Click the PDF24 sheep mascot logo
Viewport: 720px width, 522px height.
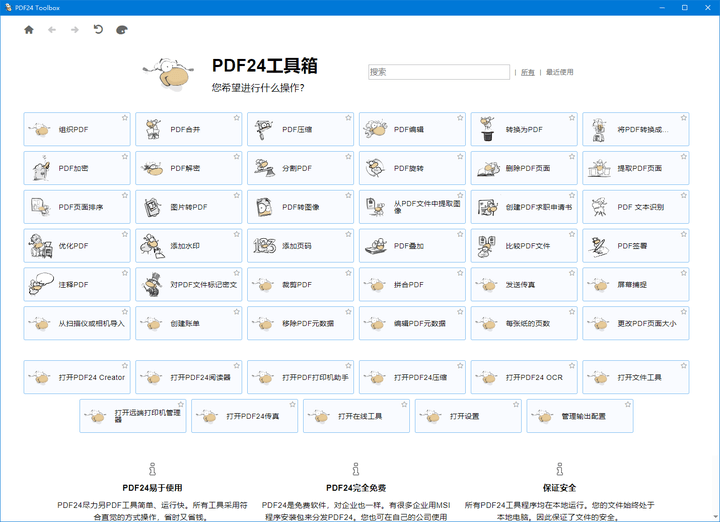168,74
